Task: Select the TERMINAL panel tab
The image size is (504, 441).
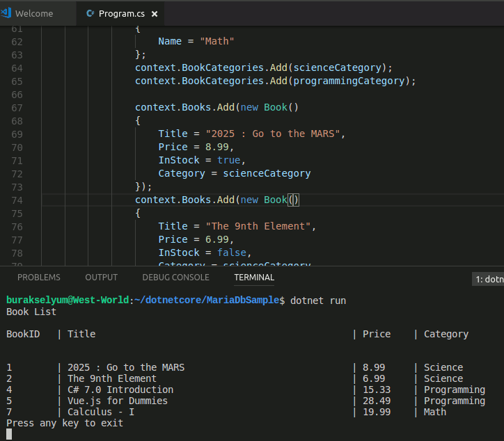Action: point(254,278)
